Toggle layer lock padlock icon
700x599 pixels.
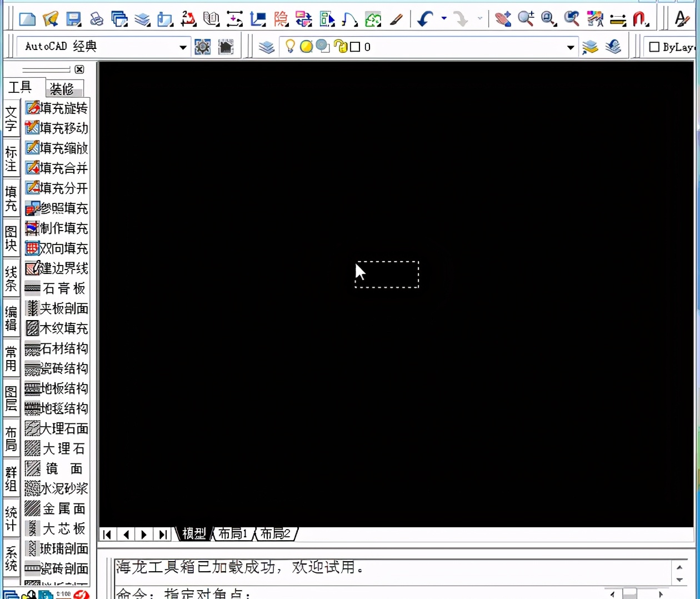click(x=341, y=47)
